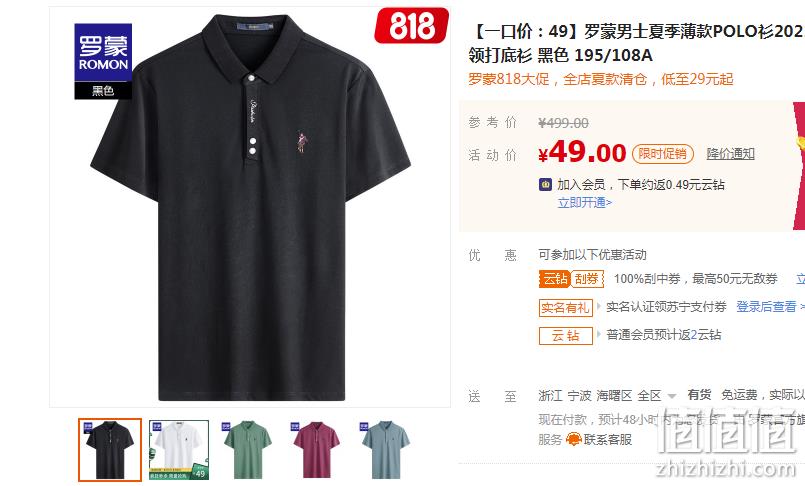
Task: Select the black polo shirt thumbnail
Action: click(x=110, y=450)
